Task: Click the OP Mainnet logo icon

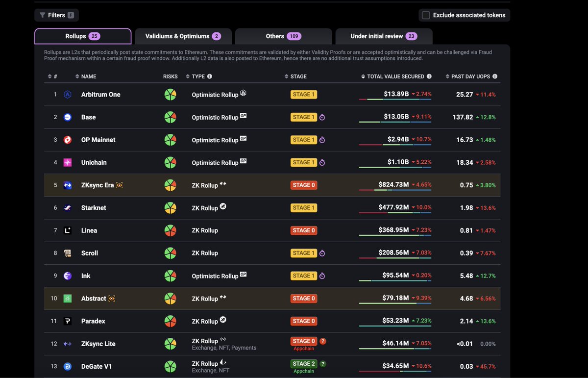Action: 68,140
